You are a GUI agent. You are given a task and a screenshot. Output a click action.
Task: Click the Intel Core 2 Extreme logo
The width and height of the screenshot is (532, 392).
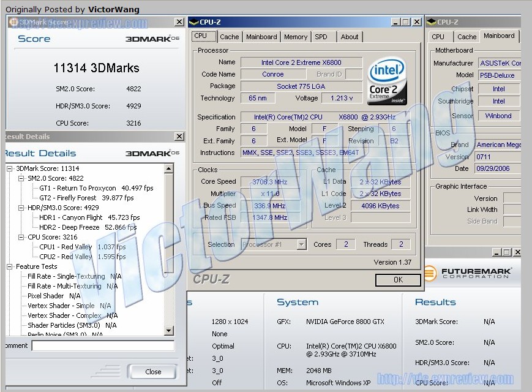(x=387, y=80)
